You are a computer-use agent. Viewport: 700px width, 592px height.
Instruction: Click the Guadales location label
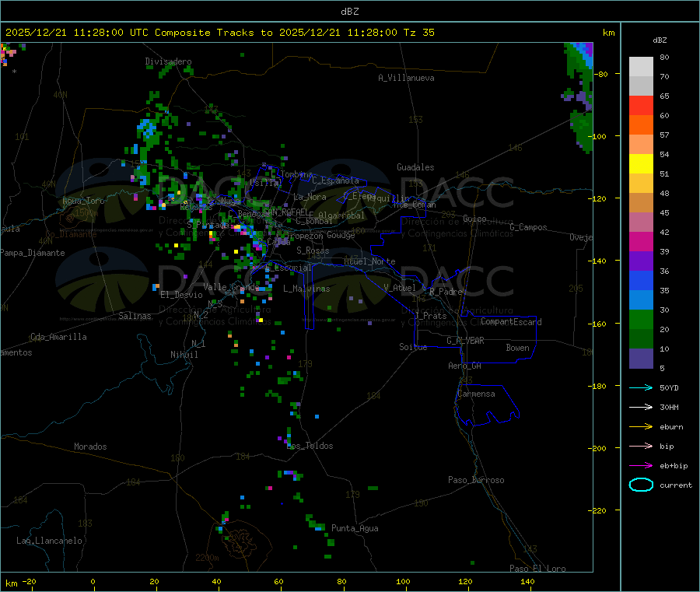[415, 167]
